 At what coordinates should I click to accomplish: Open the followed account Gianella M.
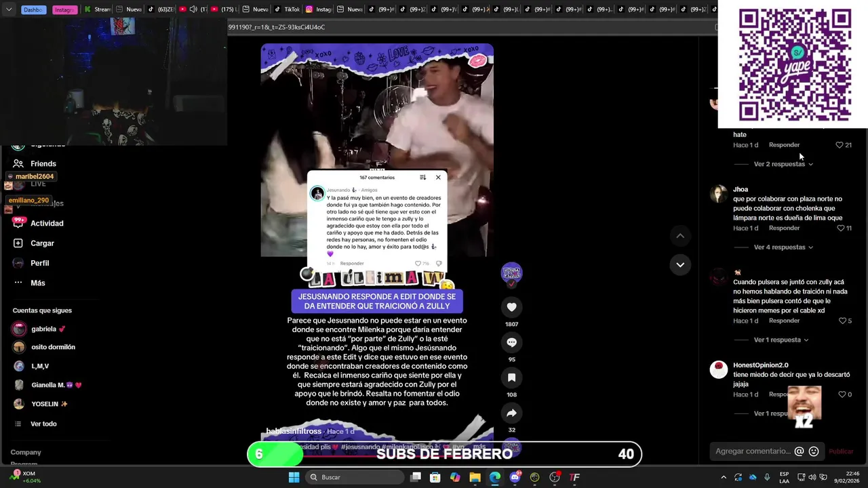pos(47,385)
